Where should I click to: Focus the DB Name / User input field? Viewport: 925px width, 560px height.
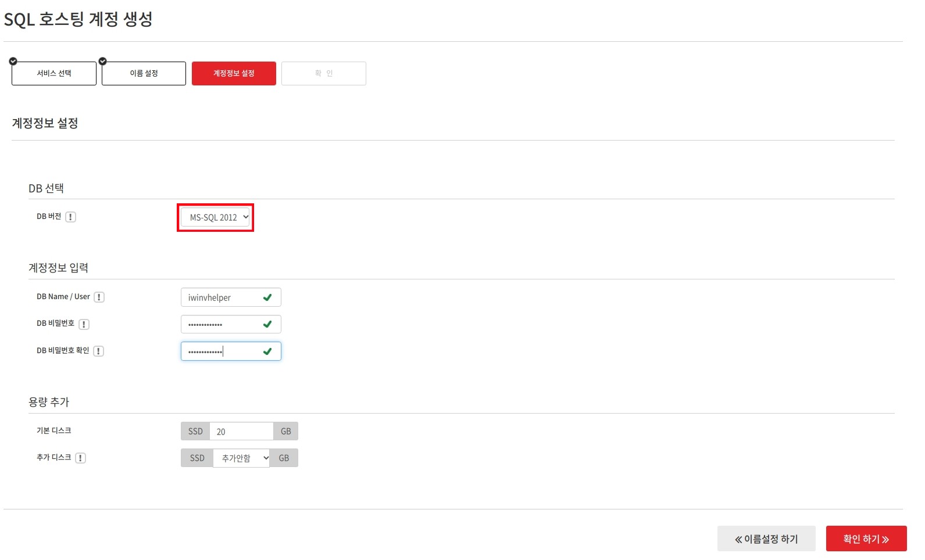[231, 297]
